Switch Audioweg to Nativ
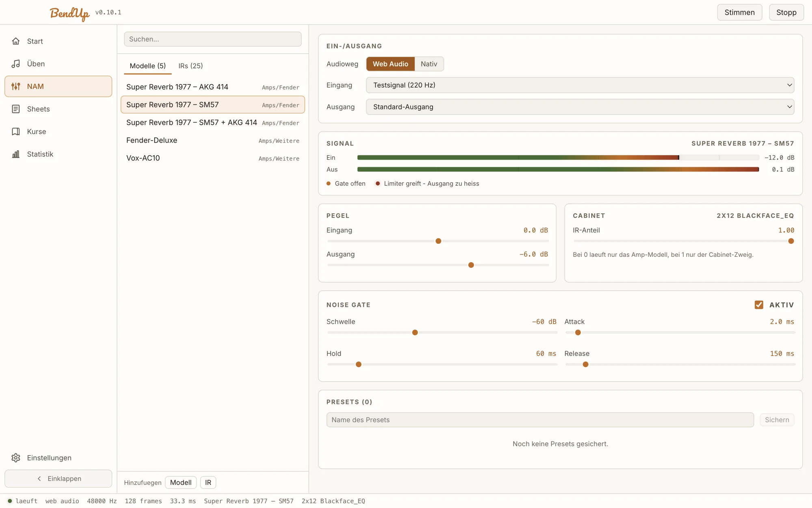The image size is (812, 508). [x=429, y=64]
